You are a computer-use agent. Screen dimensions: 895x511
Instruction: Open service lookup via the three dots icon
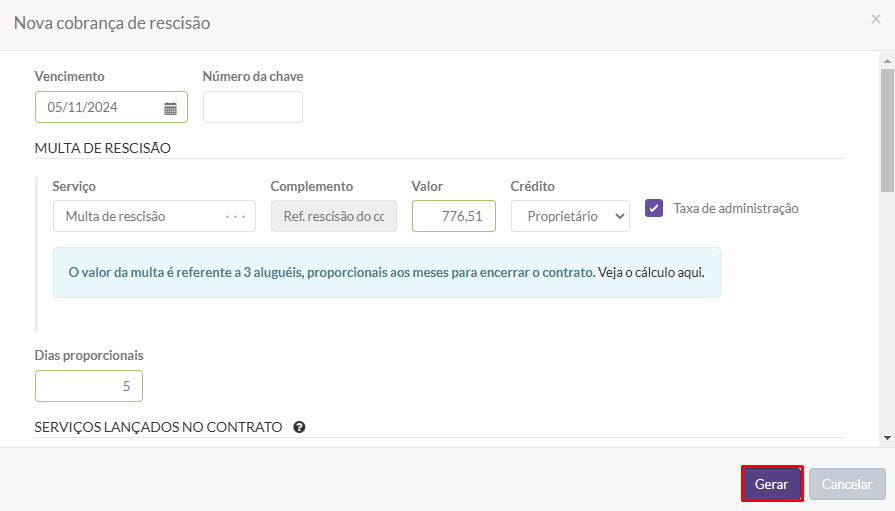pyautogui.click(x=235, y=216)
